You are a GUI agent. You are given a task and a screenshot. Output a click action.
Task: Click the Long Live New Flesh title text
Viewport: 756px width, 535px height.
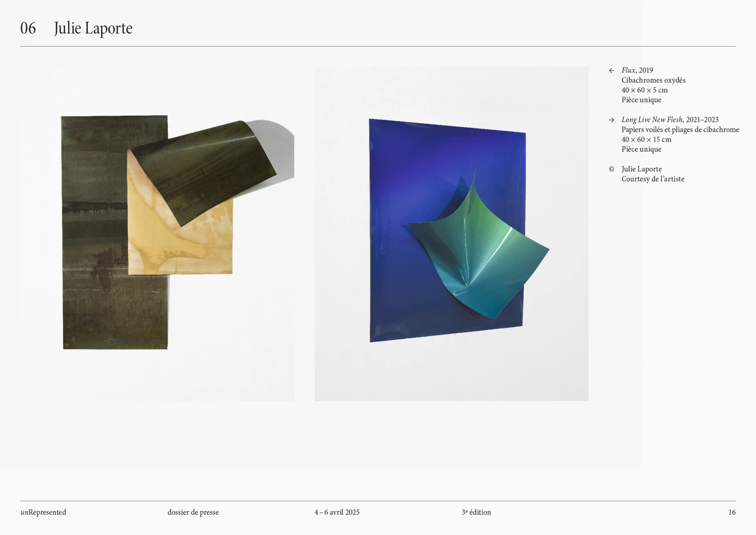670,119
